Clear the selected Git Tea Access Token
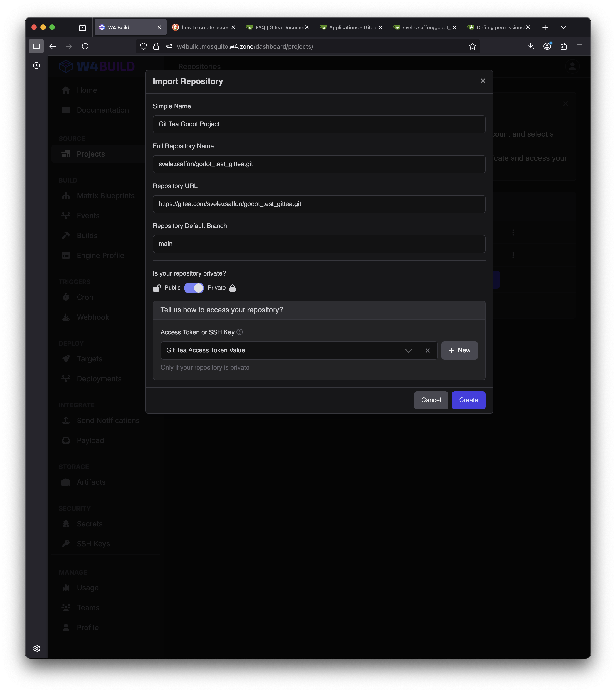616x692 pixels. 427,350
